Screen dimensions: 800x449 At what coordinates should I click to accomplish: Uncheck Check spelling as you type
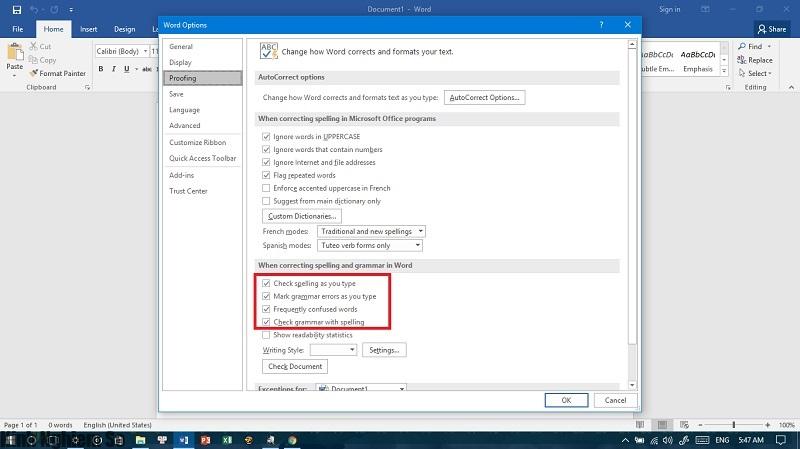266,283
